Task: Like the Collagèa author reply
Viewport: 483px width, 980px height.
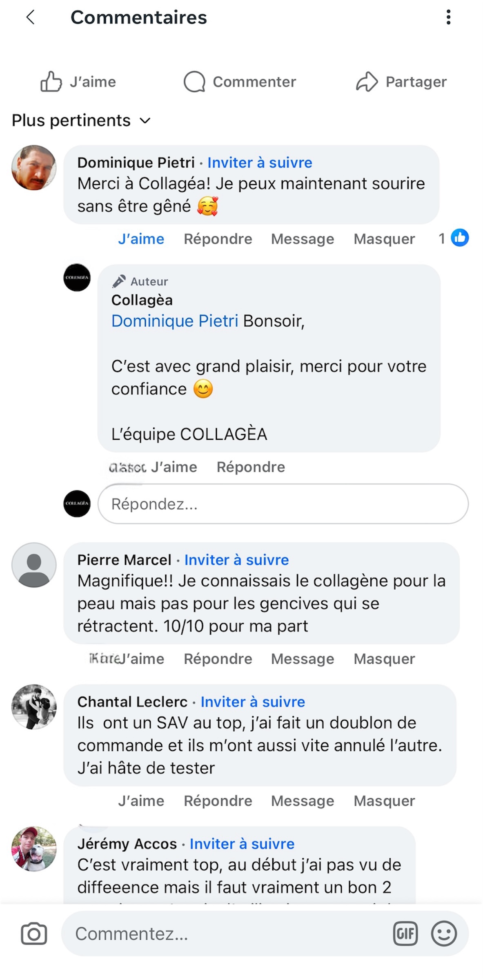Action: click(x=174, y=467)
